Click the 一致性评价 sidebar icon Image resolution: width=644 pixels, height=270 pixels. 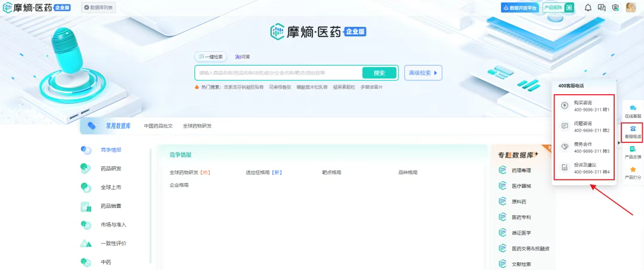[86, 243]
